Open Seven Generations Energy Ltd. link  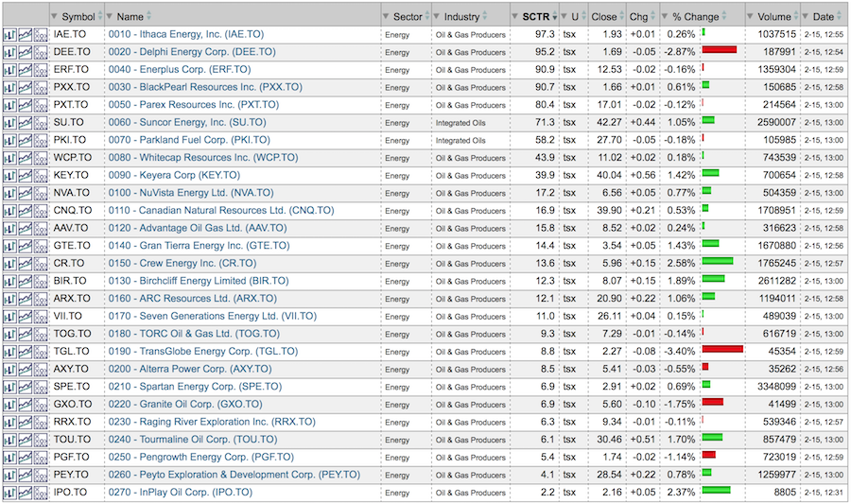coord(212,316)
